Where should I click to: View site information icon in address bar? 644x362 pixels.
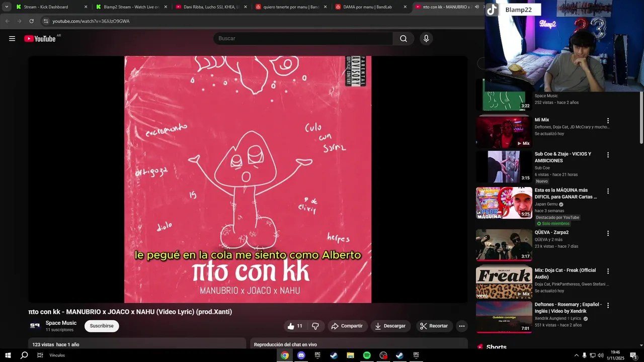pos(45,21)
